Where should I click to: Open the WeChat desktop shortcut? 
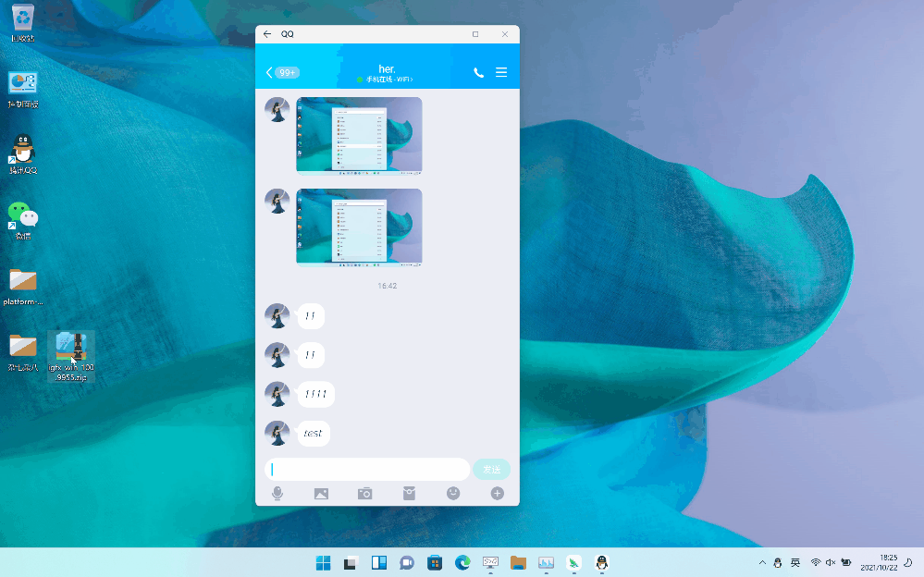[x=22, y=220]
